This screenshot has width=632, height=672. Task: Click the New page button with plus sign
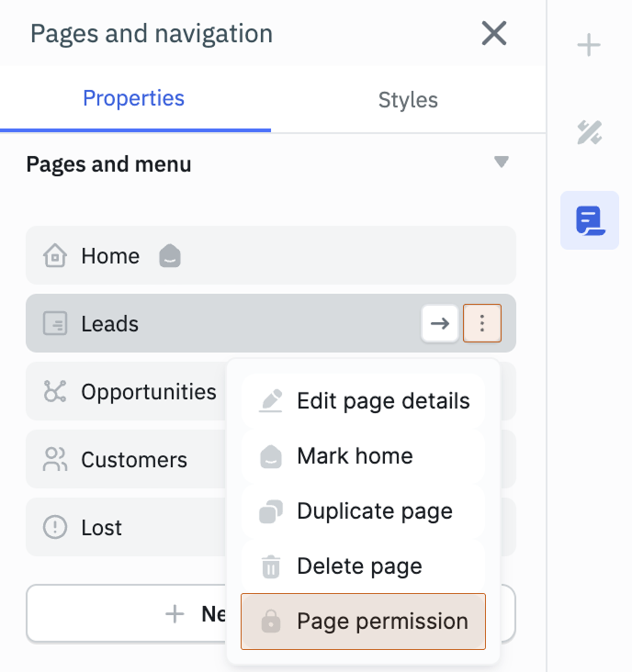pyautogui.click(x=271, y=614)
